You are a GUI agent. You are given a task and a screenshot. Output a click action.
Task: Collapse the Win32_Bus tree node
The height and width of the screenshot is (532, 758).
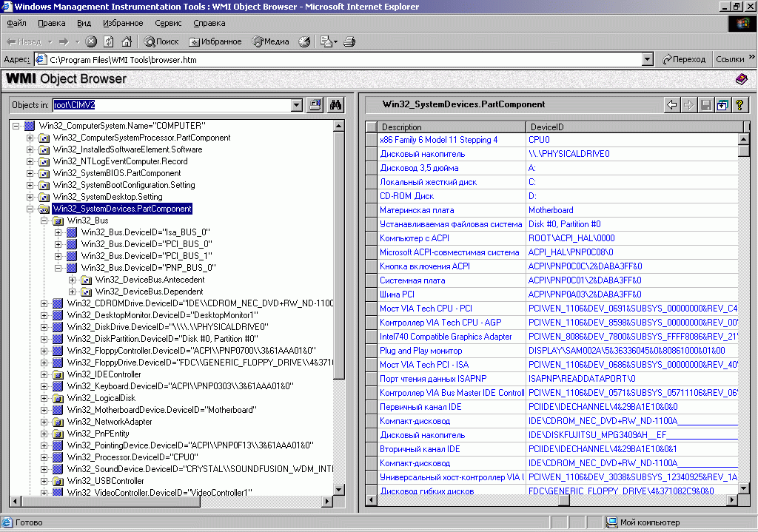click(x=44, y=220)
